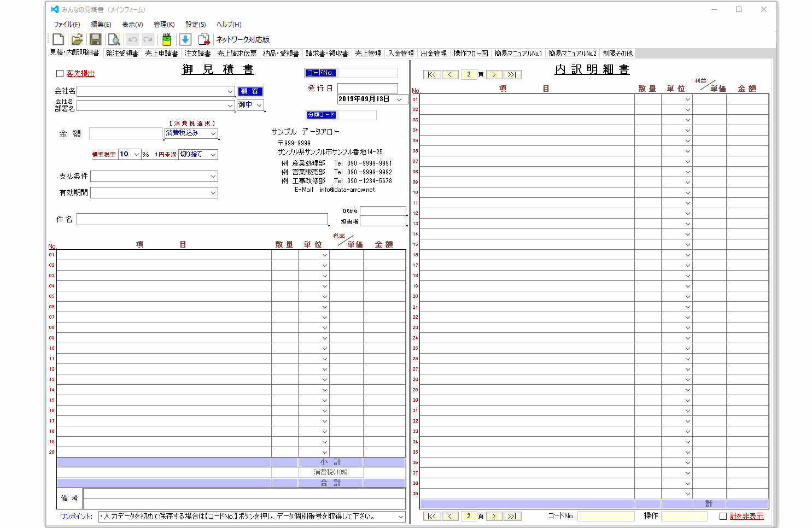Click the 備考 remarks field
Screen dimensions: 812x528
click(244, 498)
